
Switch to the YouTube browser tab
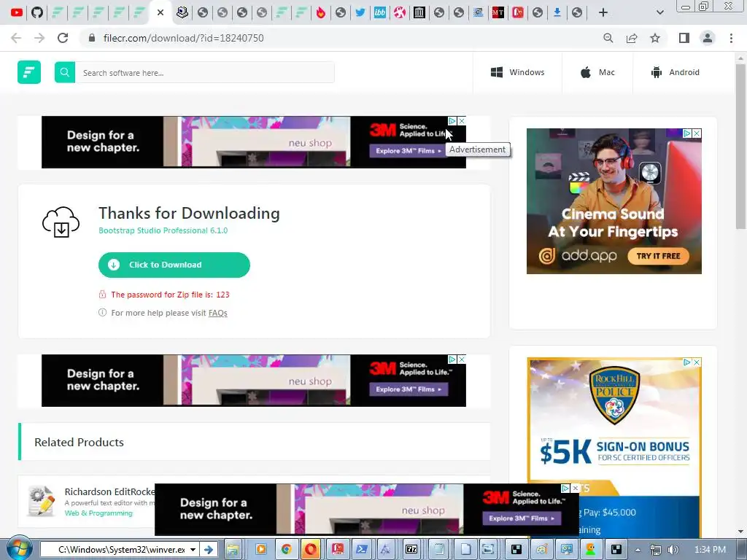[x=17, y=12]
